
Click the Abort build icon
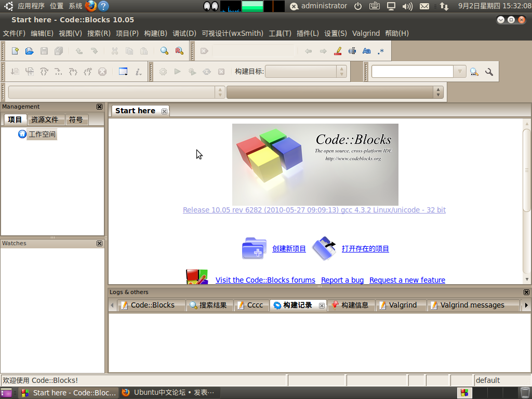221,72
